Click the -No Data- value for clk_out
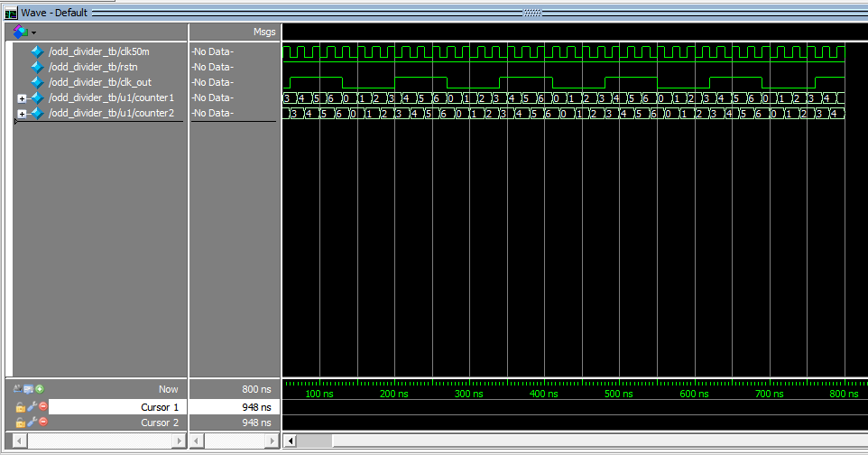The height and width of the screenshot is (455, 868). [x=213, y=82]
